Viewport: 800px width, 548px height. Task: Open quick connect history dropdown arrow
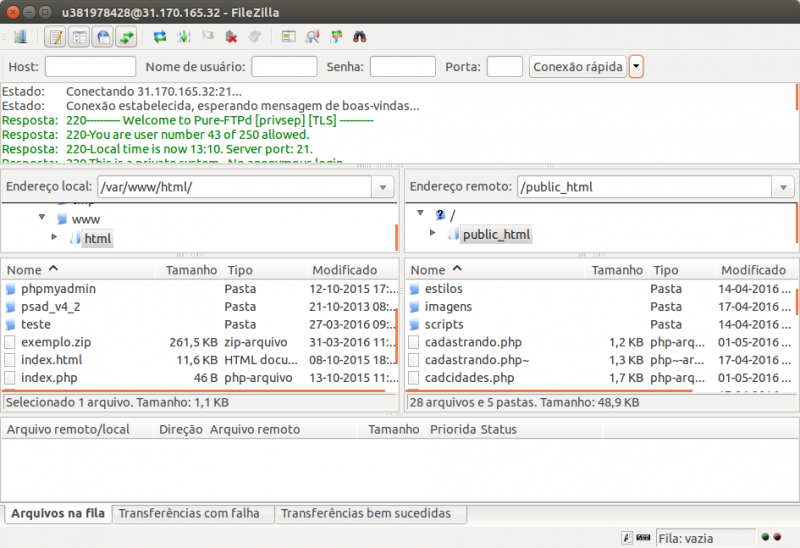pos(636,67)
